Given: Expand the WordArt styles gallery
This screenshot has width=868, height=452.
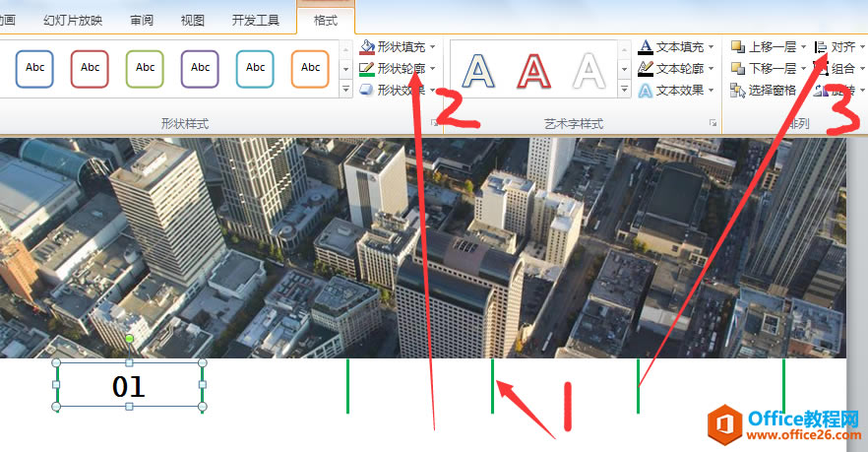Looking at the screenshot, I should tap(624, 89).
